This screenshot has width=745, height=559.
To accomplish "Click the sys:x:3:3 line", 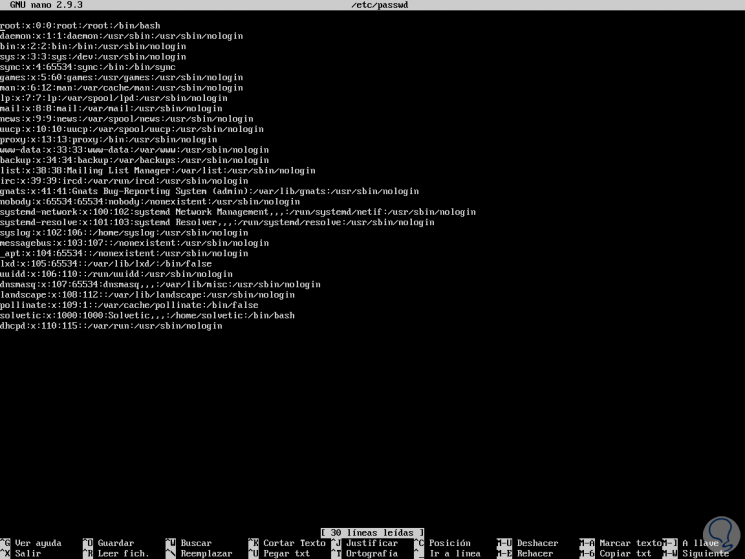I will tap(93, 57).
